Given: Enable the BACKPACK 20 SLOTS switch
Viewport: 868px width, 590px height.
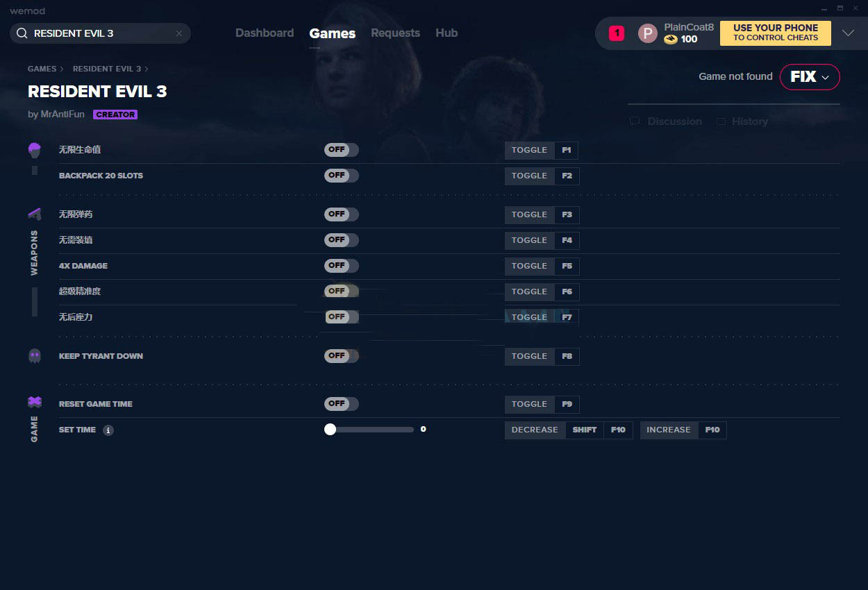Looking at the screenshot, I should 342,176.
